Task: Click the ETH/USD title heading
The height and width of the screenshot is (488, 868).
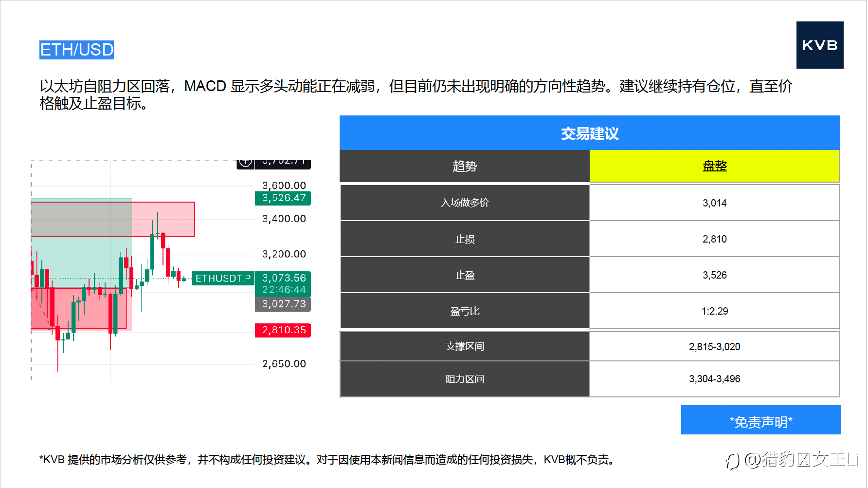Action: click(x=76, y=50)
